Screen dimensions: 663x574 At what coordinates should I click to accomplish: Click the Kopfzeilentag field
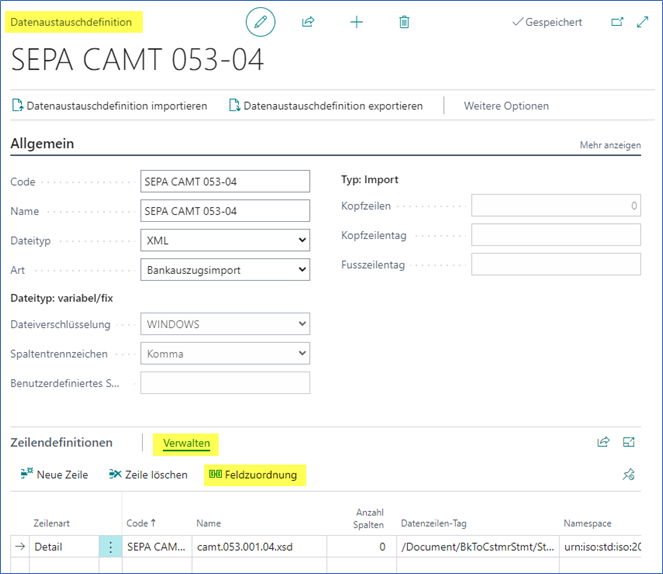(556, 235)
